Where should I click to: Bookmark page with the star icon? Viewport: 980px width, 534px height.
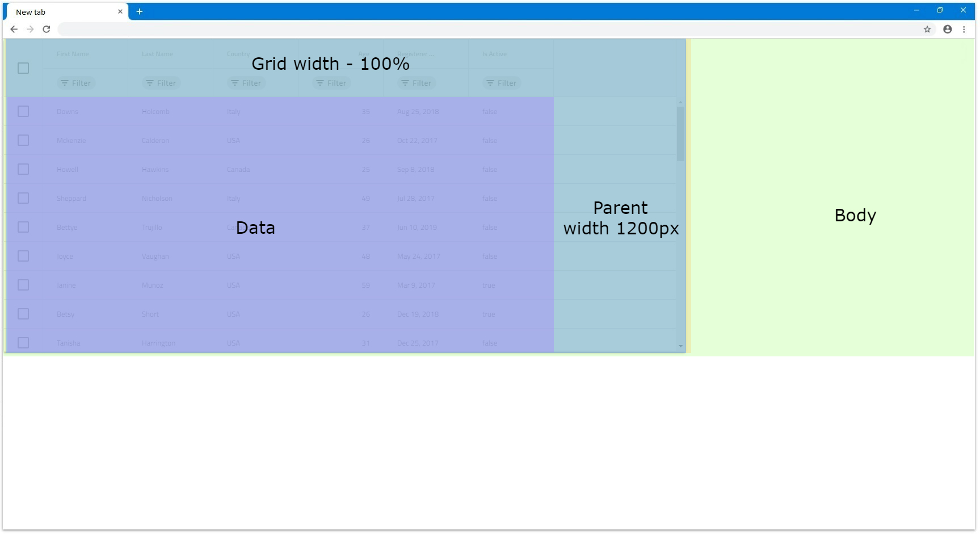(x=927, y=30)
